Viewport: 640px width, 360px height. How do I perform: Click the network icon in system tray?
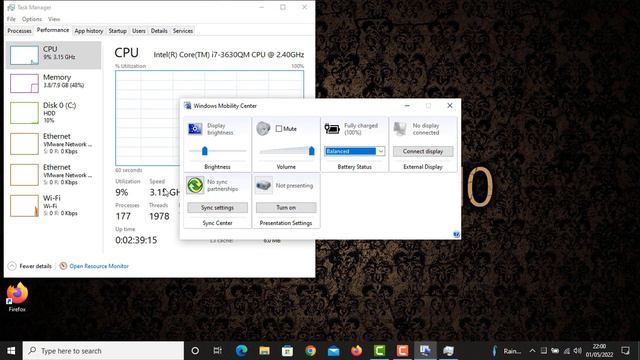click(567, 351)
